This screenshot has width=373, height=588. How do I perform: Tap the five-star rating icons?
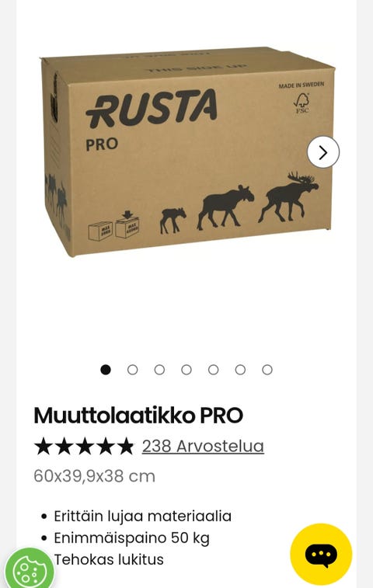[x=84, y=447]
